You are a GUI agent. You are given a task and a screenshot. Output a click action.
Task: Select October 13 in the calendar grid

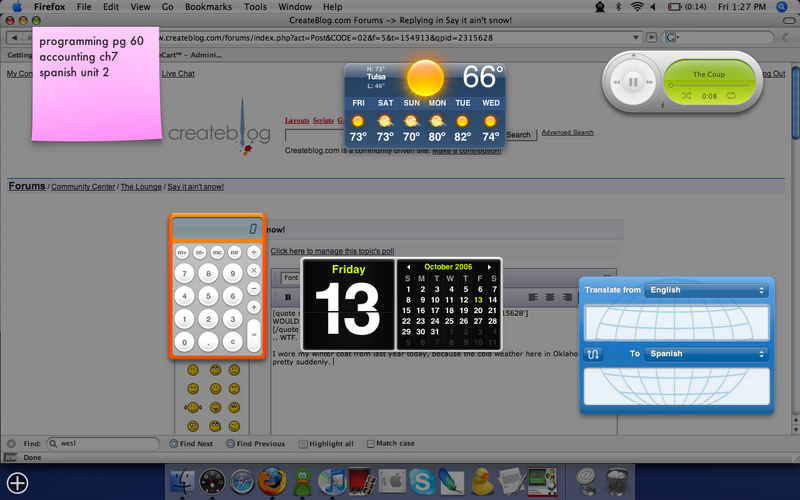coord(478,299)
